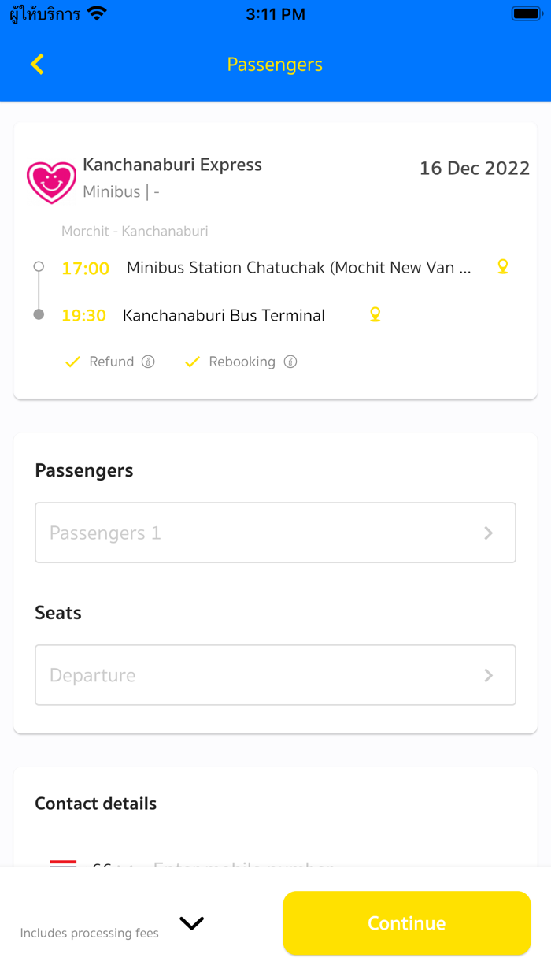
Task: Open the Departure seat selector
Action: click(275, 675)
